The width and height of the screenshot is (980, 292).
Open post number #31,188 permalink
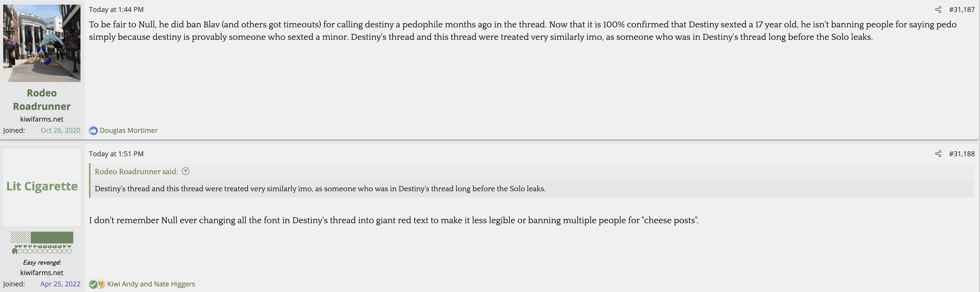click(961, 154)
